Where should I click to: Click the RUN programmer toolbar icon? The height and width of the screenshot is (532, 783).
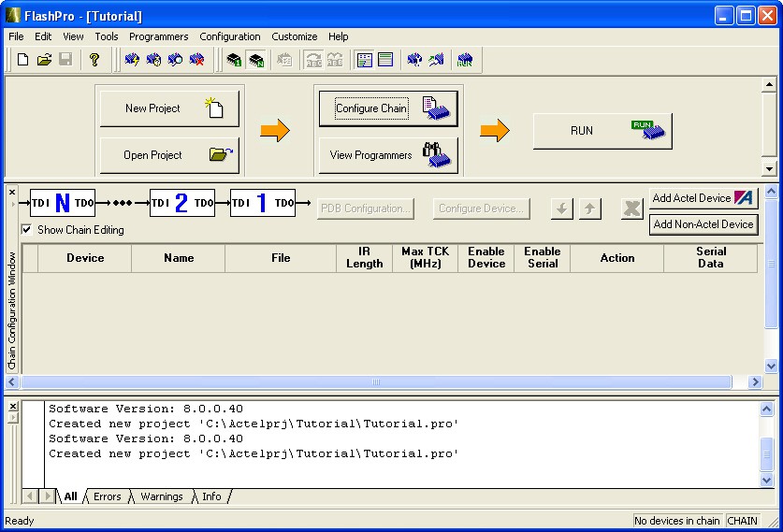pyautogui.click(x=465, y=60)
